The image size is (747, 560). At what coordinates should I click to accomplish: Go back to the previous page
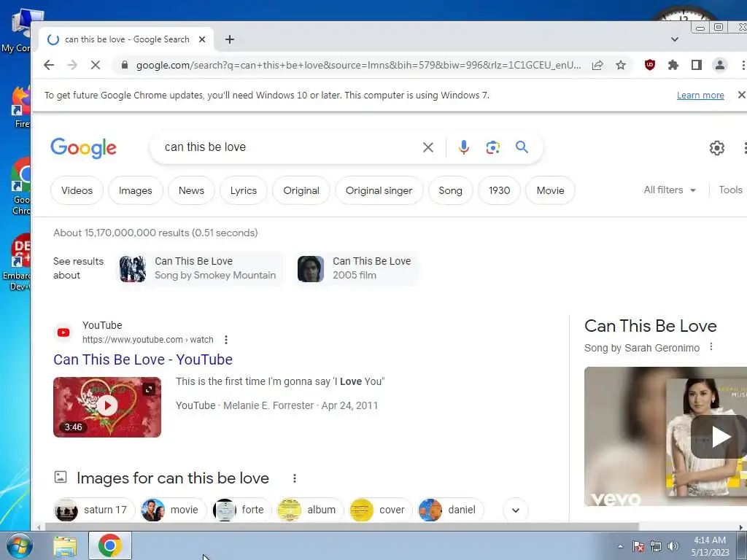click(x=49, y=65)
